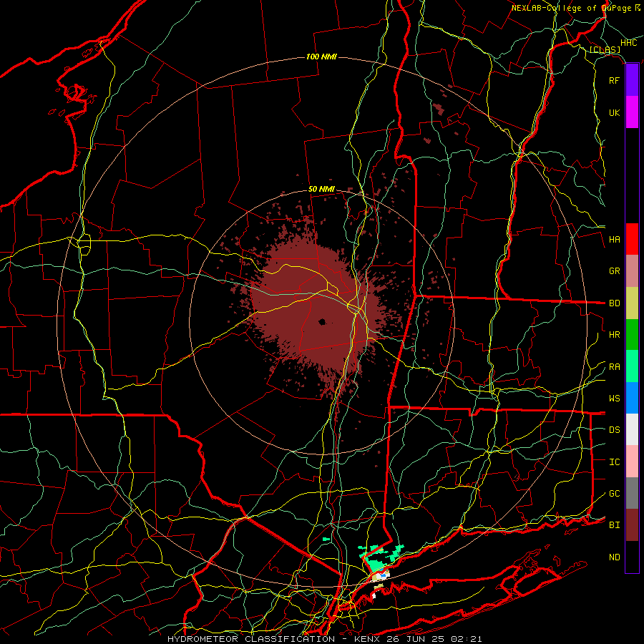The width and height of the screenshot is (644, 644).
Task: Click the GR pink-brown legend swatch
Action: tap(632, 270)
